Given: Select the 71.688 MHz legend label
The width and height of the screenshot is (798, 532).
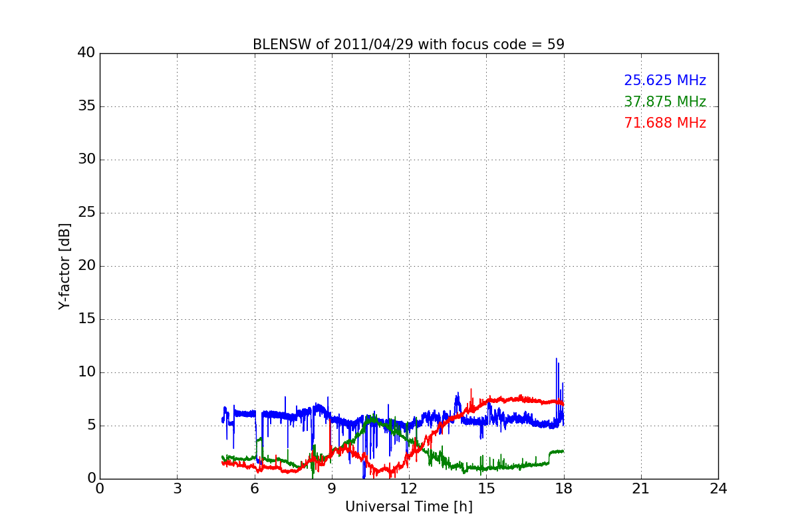Looking at the screenshot, I should (665, 123).
